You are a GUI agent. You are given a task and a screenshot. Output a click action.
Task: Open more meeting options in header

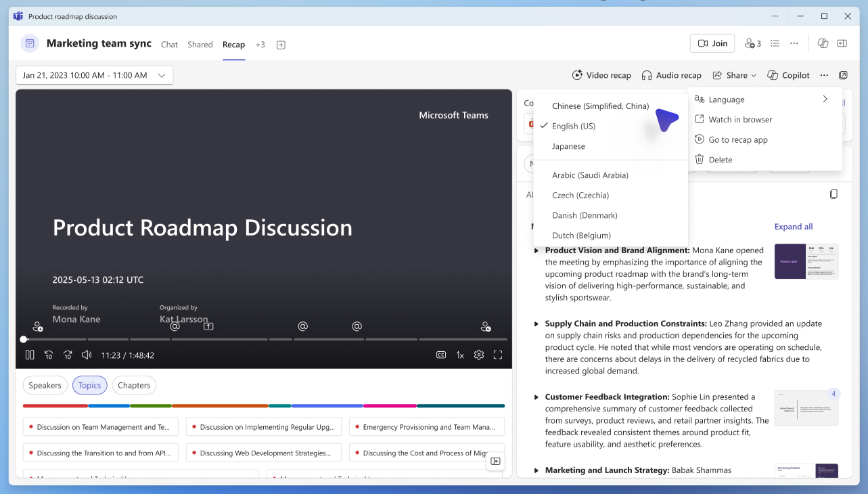(794, 43)
